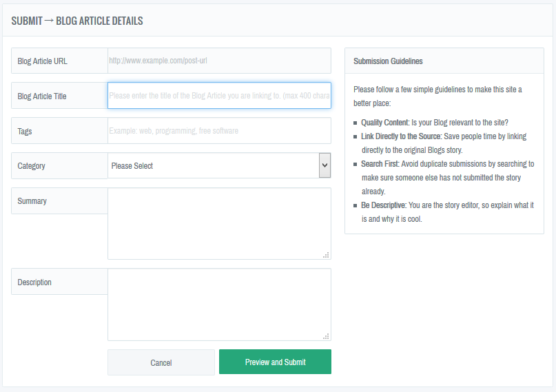The width and height of the screenshot is (556, 392).
Task: Click the Submission Guidelines panel heading
Action: click(x=388, y=61)
